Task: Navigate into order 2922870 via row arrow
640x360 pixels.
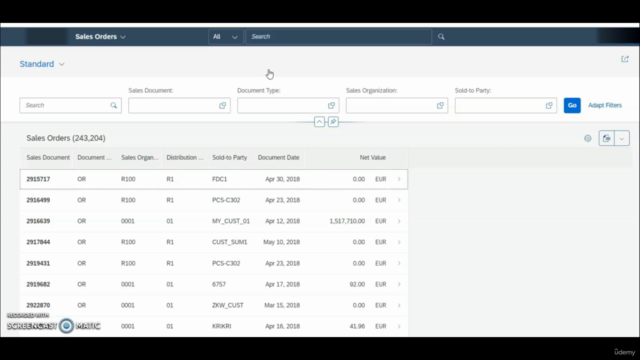Action: (x=399, y=305)
